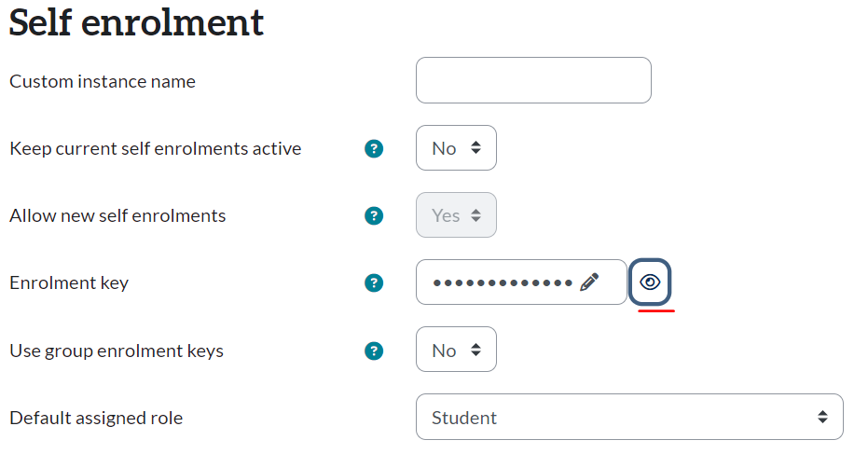The height and width of the screenshot is (454, 868).
Task: Click the Self enrolment heading
Action: [136, 22]
